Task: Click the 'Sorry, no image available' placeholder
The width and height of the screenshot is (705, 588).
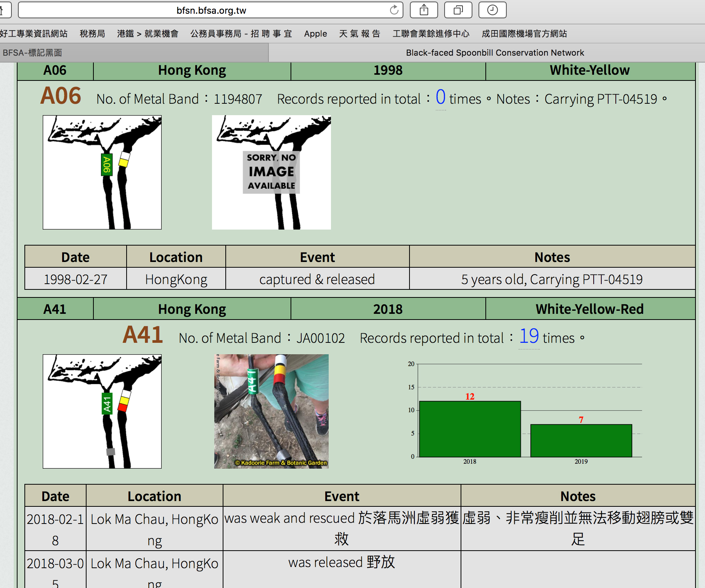Action: (x=271, y=172)
